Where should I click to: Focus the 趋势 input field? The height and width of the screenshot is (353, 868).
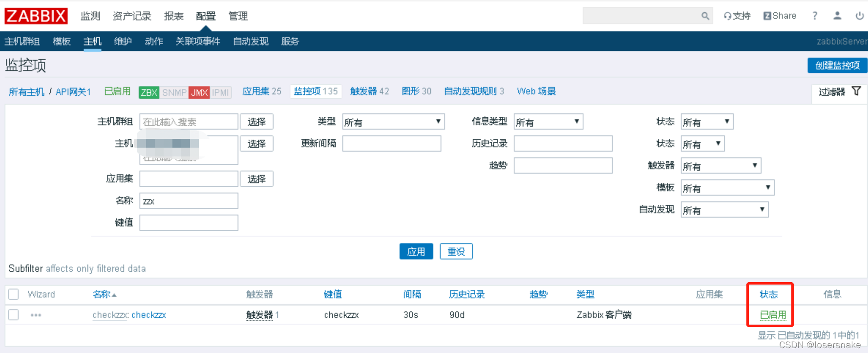(x=563, y=166)
